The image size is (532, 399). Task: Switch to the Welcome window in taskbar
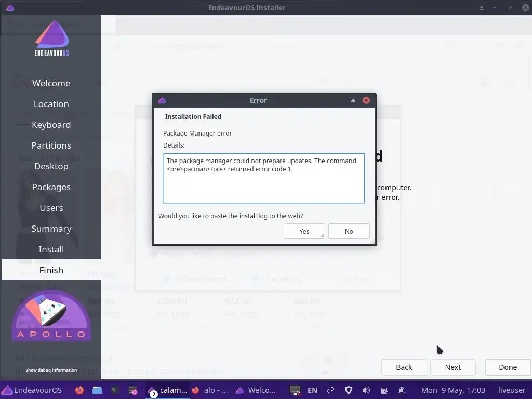[256, 390]
